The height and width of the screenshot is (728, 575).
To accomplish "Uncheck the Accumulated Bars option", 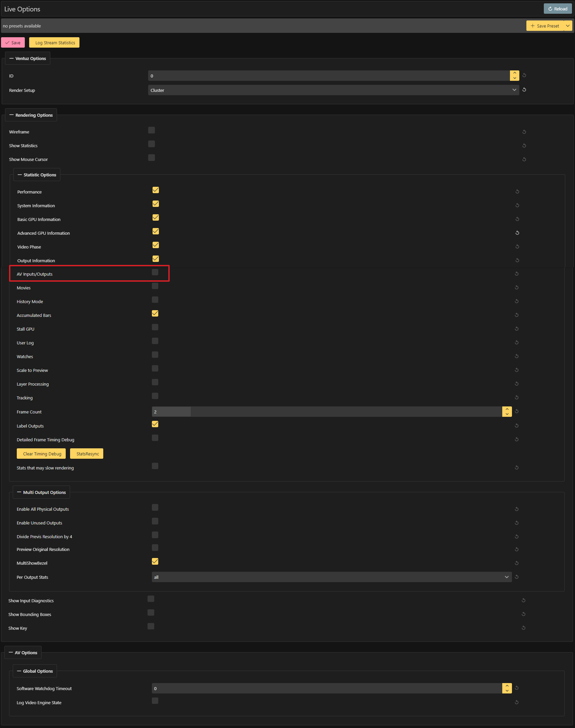I will tap(155, 314).
